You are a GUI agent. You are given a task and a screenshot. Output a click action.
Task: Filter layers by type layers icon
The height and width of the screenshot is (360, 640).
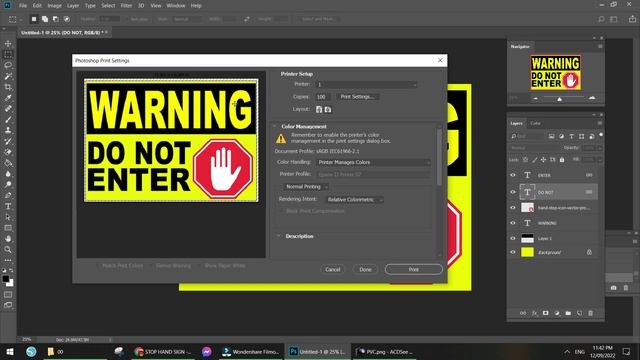(x=571, y=136)
